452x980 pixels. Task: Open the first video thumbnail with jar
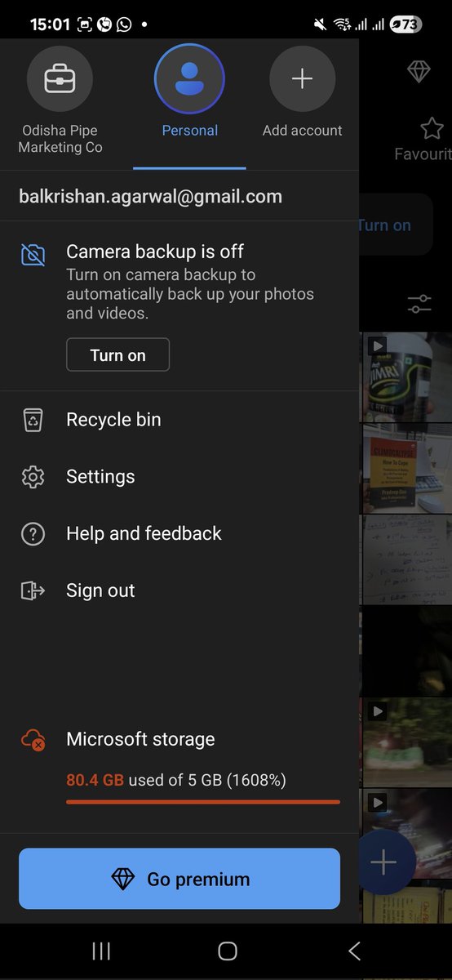(x=406, y=376)
